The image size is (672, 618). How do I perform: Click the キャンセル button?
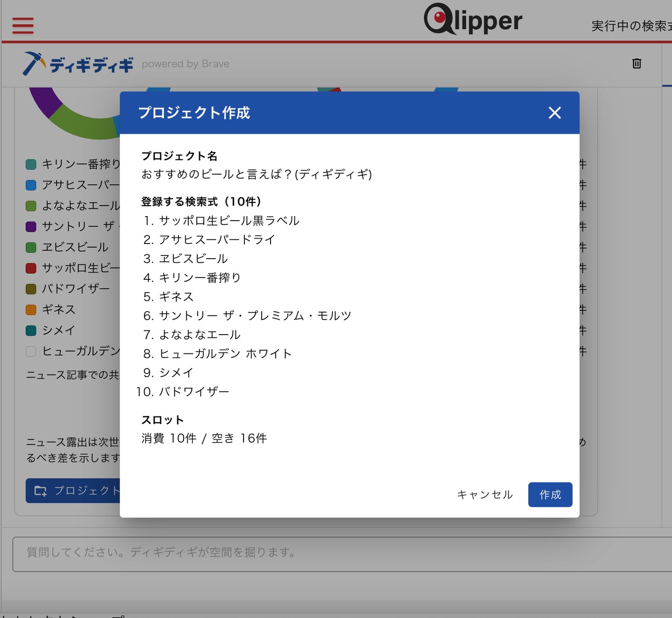pyautogui.click(x=485, y=494)
